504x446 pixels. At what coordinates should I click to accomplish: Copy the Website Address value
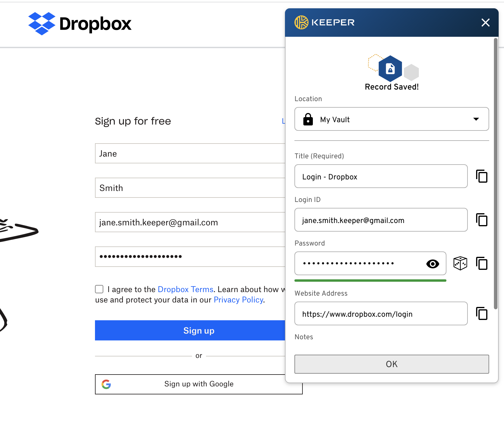click(482, 313)
